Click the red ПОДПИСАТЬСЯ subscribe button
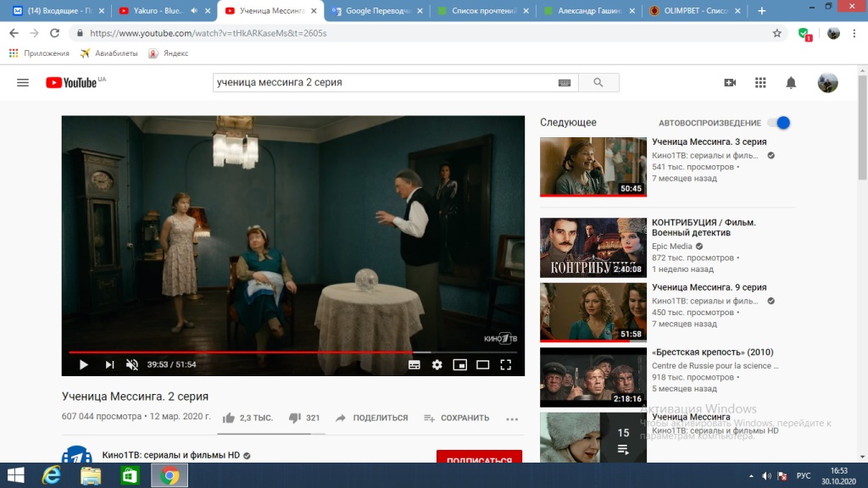 [480, 457]
